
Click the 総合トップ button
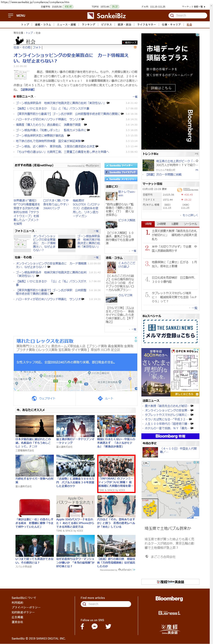point(130,42)
